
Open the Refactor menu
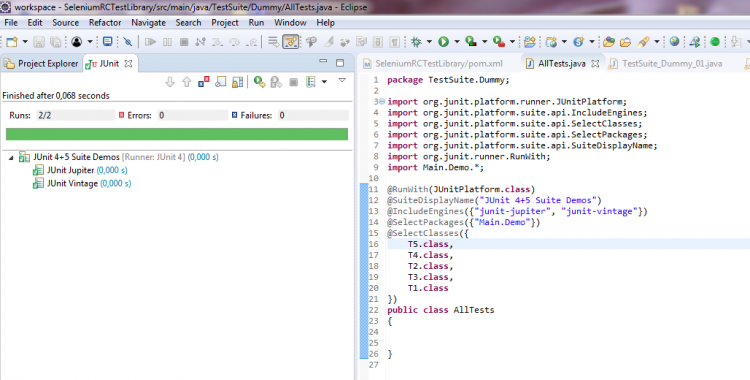(x=105, y=22)
